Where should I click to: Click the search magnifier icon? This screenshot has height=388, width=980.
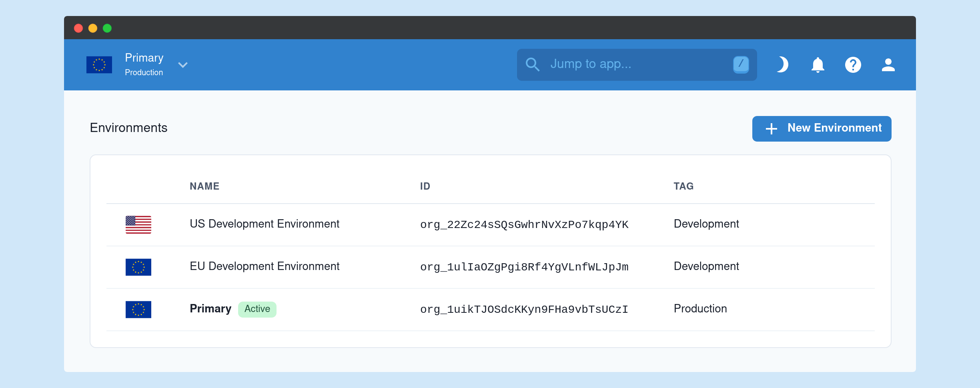pyautogui.click(x=532, y=64)
